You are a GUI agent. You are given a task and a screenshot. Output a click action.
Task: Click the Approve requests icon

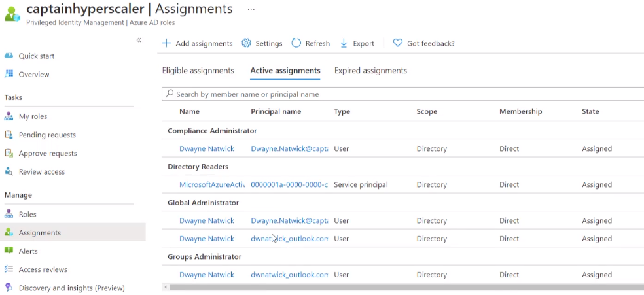9,153
